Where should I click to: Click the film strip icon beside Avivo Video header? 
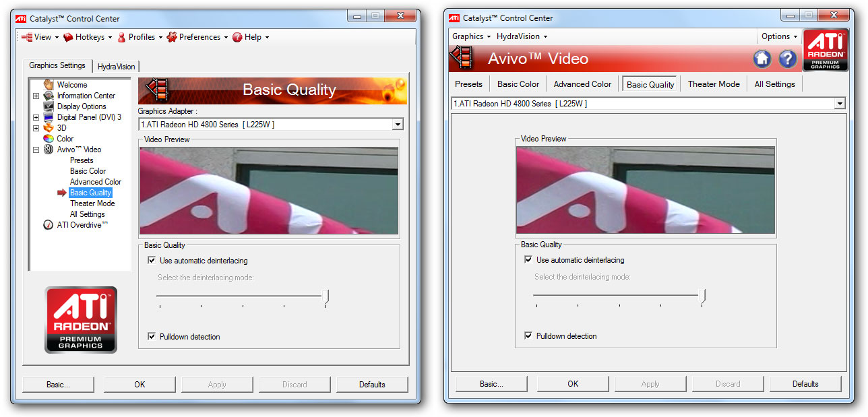click(462, 59)
